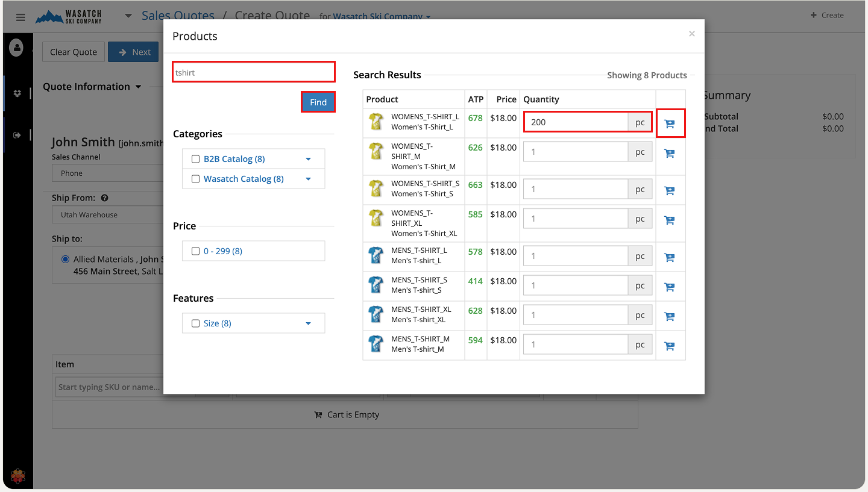Click add-to-cart icon for WOMENS_T-SHIRT_M
Viewport: 868px width, 492px height.
tap(669, 154)
